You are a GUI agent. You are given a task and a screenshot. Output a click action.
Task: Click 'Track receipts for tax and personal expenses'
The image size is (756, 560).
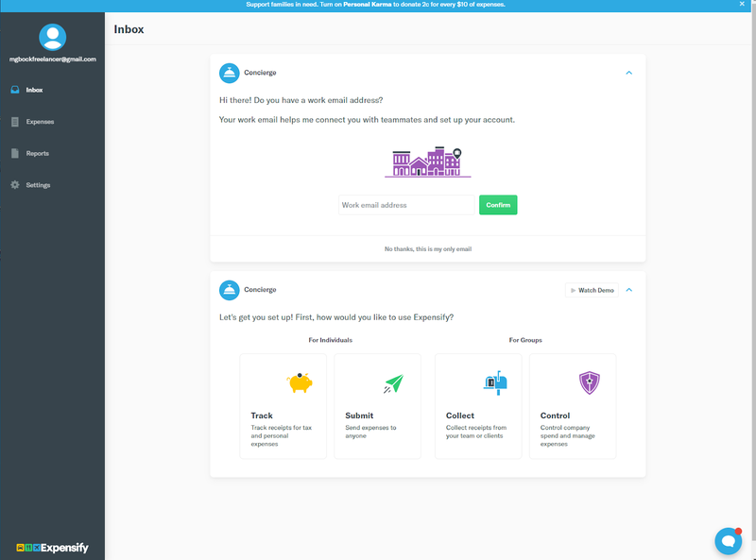coord(281,435)
